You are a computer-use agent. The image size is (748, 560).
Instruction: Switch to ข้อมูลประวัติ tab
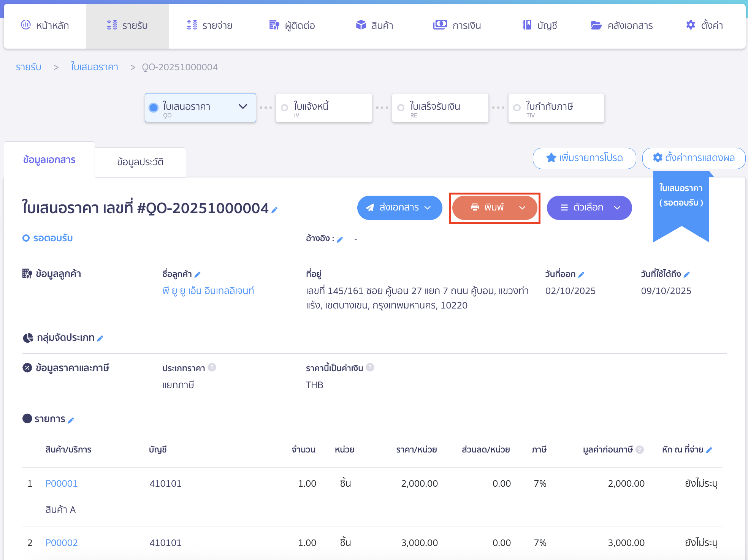pyautogui.click(x=140, y=162)
